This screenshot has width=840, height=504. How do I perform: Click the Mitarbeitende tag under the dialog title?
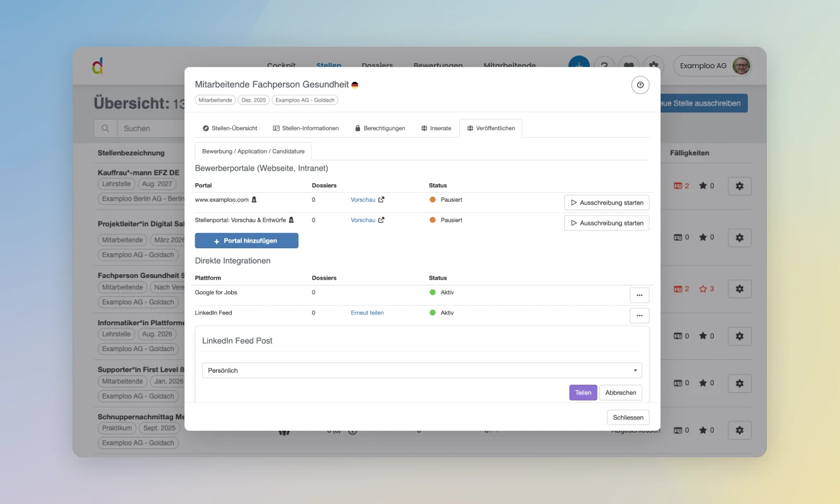(215, 100)
